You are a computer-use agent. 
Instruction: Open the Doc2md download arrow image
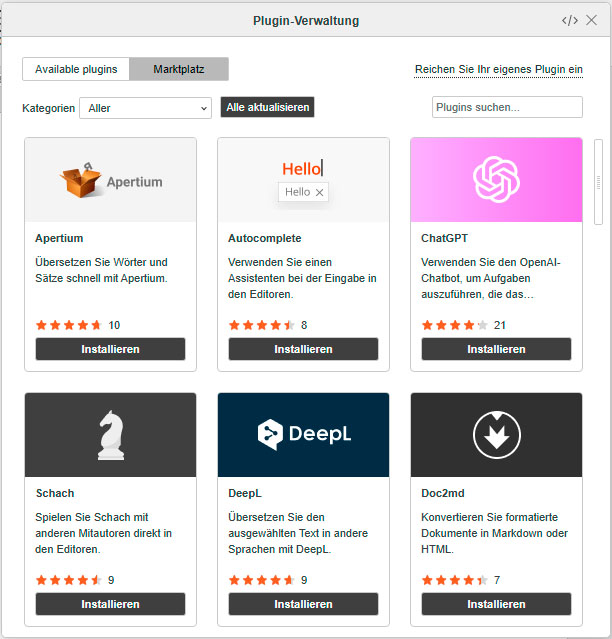(x=496, y=435)
